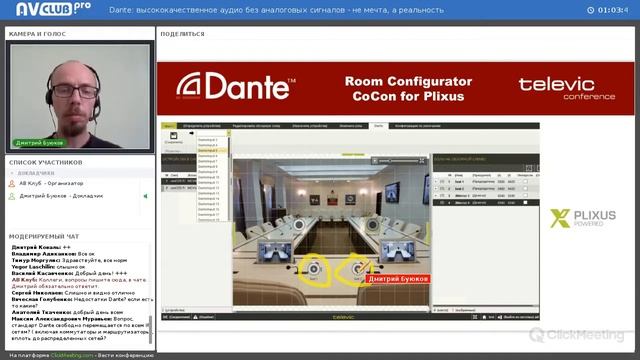Toggle the checkbox in right table row 1
Screen dimensions: 640x360
(x=525, y=182)
